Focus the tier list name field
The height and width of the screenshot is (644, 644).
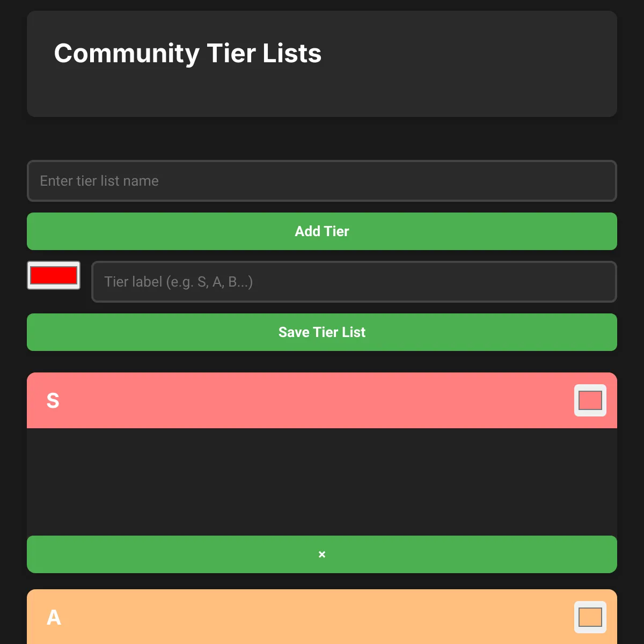tap(322, 181)
